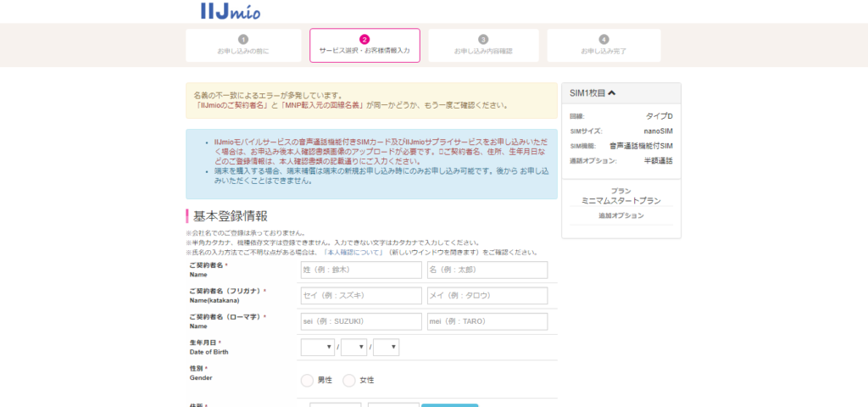The height and width of the screenshot is (407, 868).
Task: Focus the メイ (例：タロウ) katakana field
Action: [x=487, y=296]
